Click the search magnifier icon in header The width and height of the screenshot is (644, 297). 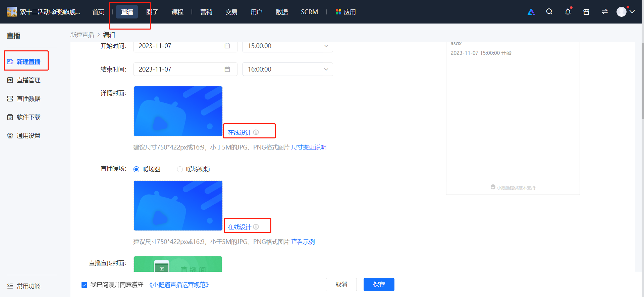[x=549, y=12]
